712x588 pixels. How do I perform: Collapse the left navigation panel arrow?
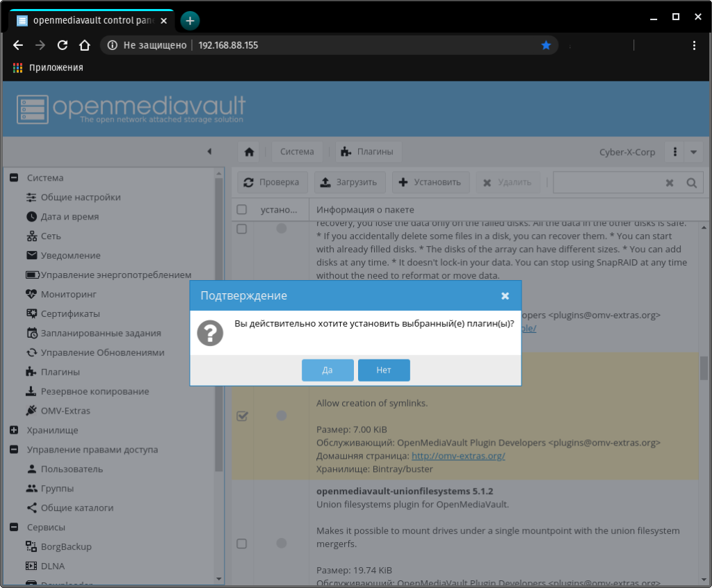(209, 152)
